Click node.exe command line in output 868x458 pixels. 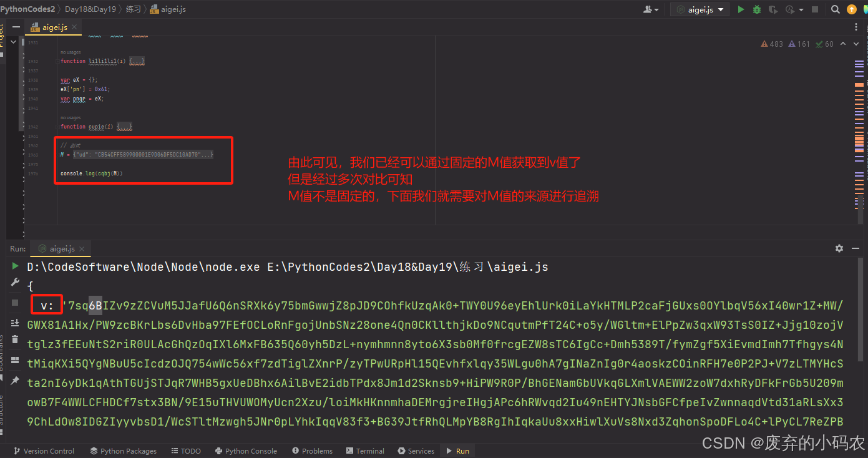pyautogui.click(x=288, y=266)
